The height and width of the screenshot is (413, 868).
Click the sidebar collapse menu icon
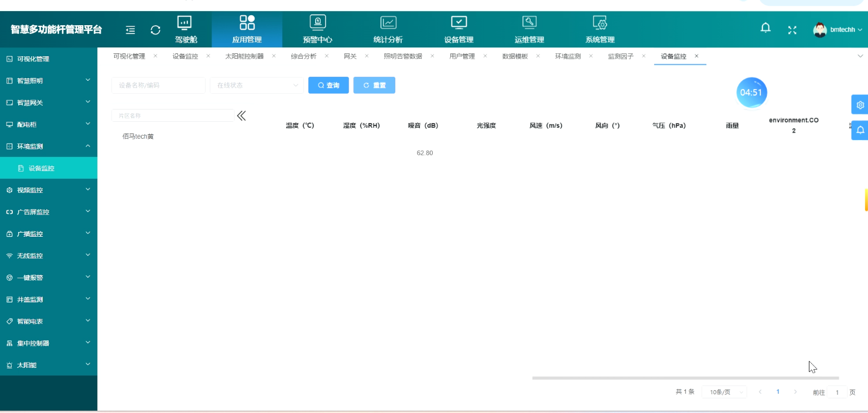click(x=131, y=30)
